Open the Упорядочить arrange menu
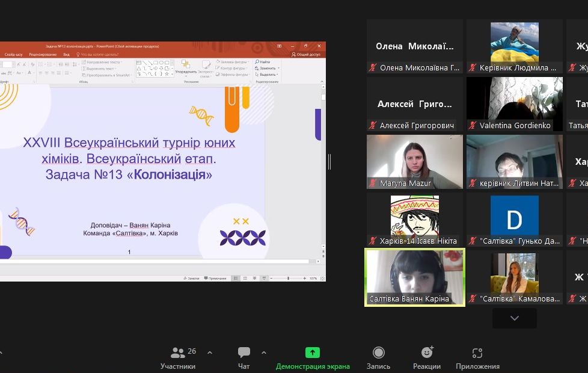Viewport: 588px width, 373px height. 186,68
